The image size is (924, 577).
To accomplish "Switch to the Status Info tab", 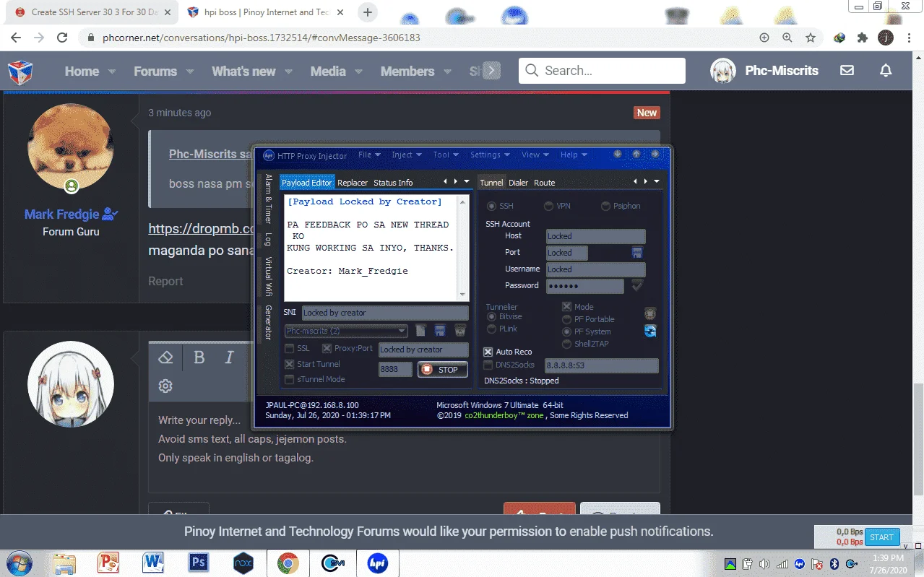I will click(x=393, y=183).
